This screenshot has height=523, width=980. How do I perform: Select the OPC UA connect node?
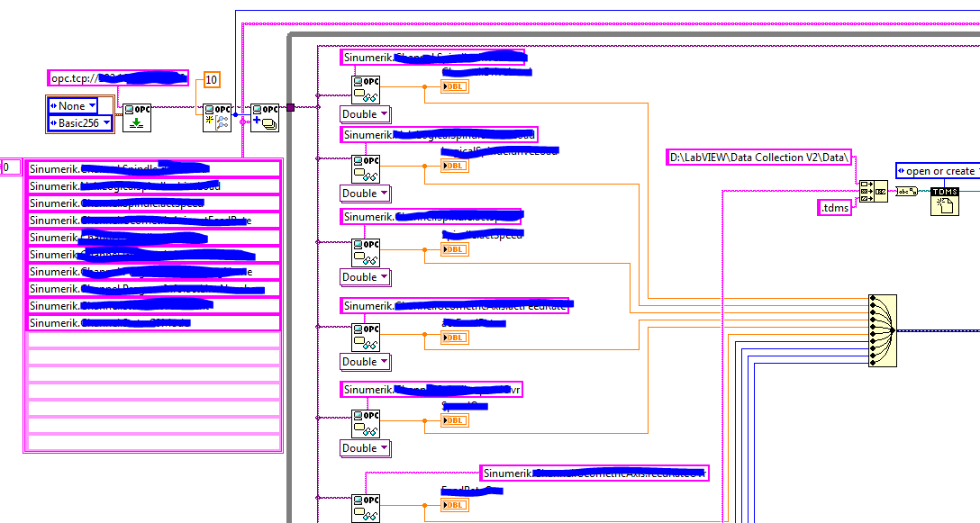click(137, 117)
